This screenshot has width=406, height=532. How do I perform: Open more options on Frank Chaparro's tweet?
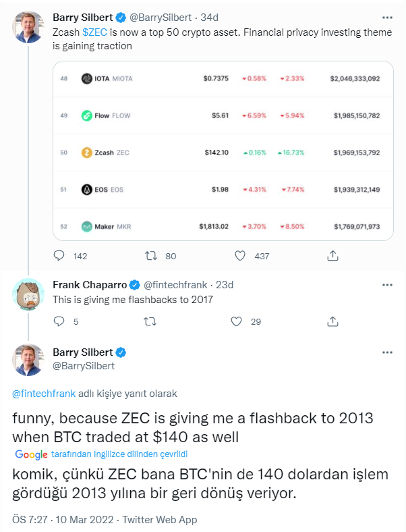point(386,285)
